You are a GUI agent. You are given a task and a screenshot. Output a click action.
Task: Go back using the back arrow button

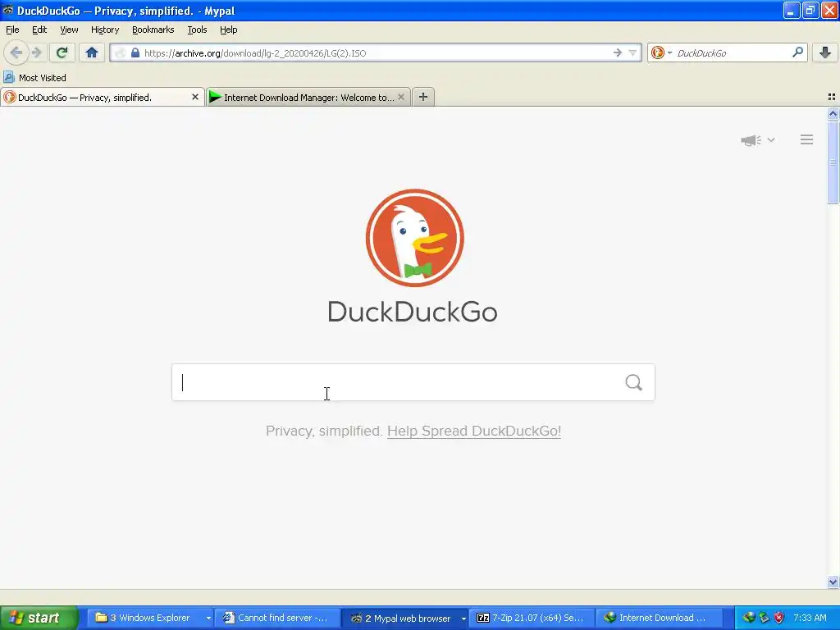tap(16, 52)
